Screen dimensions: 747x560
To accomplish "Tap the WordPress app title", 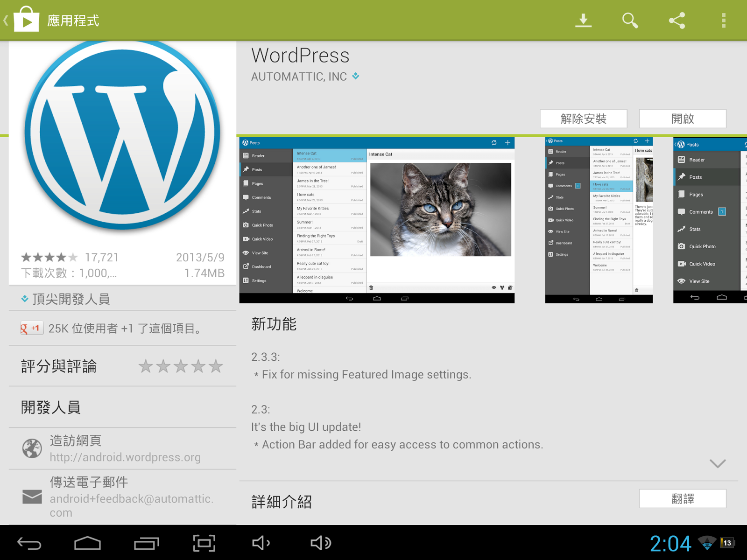I will click(x=300, y=56).
